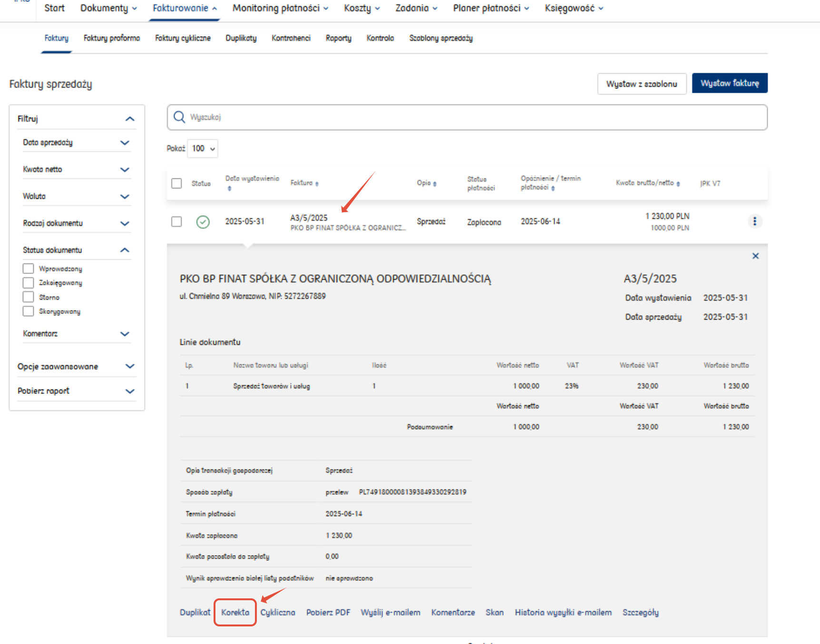Switch to Szablony sprzedaży tab
This screenshot has width=820, height=644.
441,38
